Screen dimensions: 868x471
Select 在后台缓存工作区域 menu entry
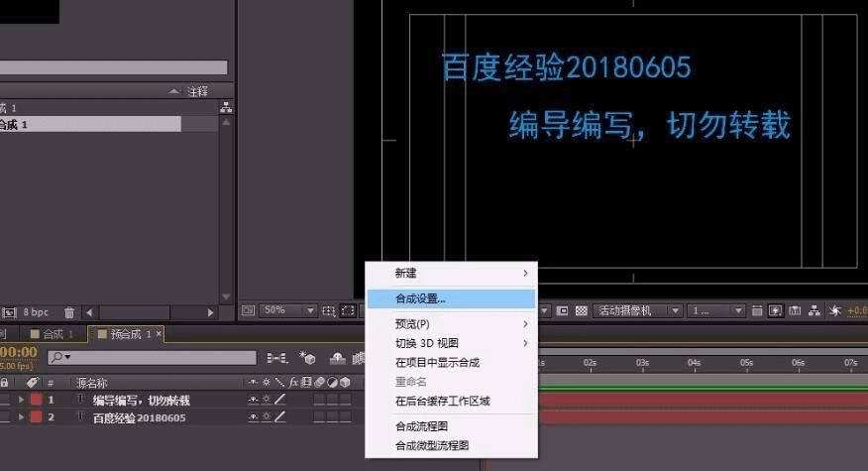(x=451, y=402)
